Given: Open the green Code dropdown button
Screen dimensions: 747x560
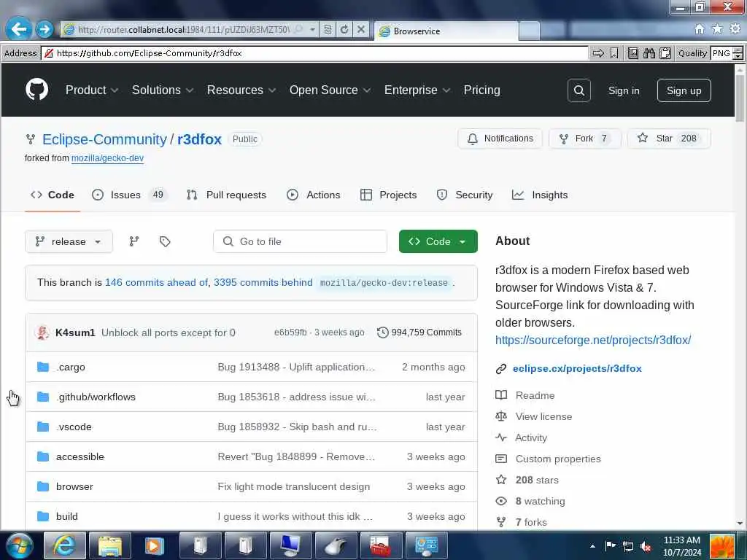Looking at the screenshot, I should click(438, 241).
